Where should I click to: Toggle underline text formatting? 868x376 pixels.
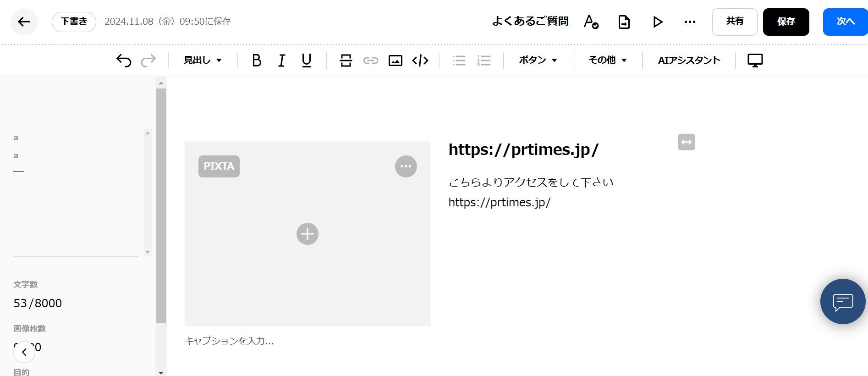307,61
